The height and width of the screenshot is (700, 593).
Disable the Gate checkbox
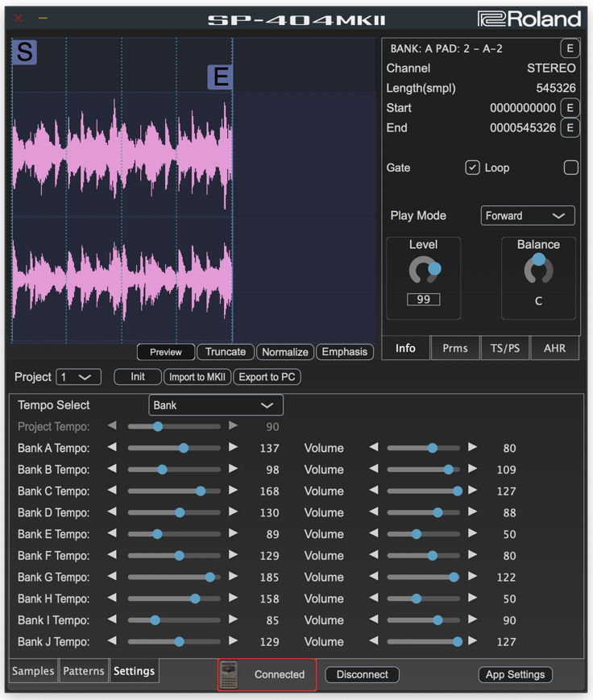(x=472, y=168)
